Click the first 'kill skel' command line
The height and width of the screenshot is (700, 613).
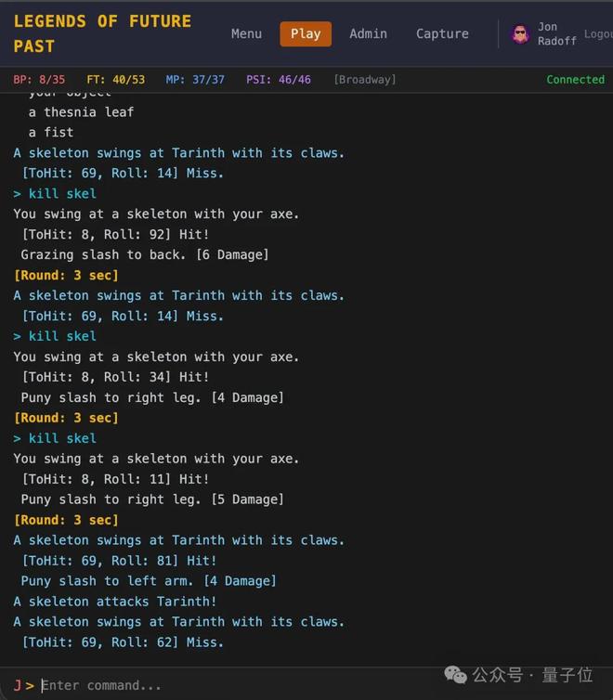[x=61, y=193]
